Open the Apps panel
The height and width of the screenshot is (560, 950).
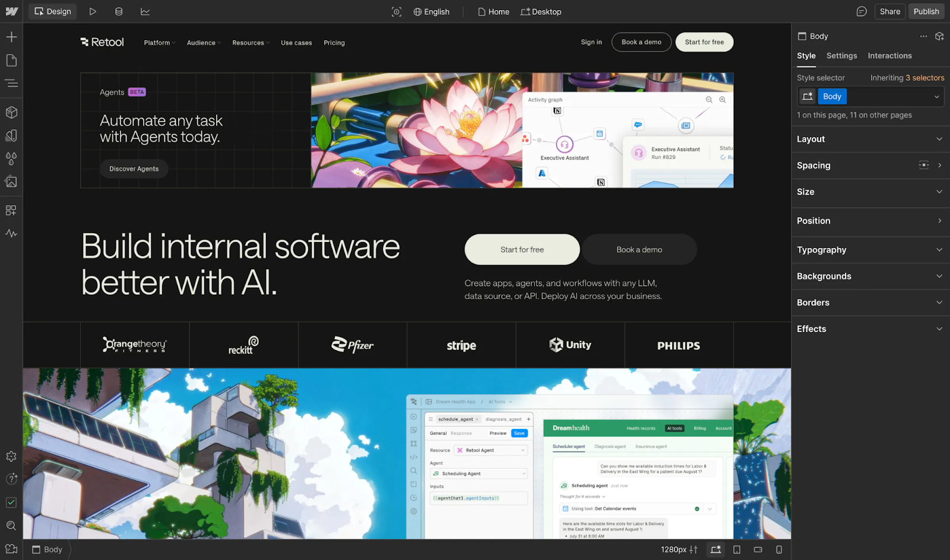[x=11, y=209]
